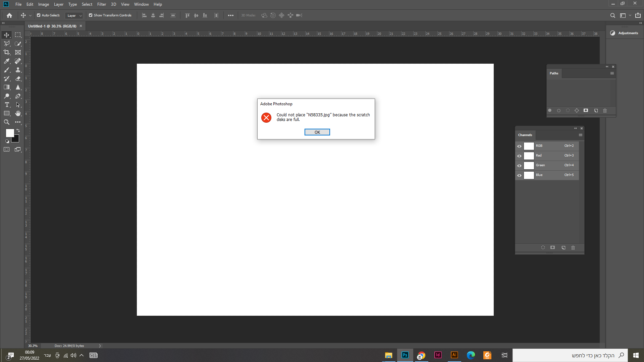The height and width of the screenshot is (362, 644).
Task: Toggle Show Transform Controls checkbox
Action: click(x=91, y=15)
